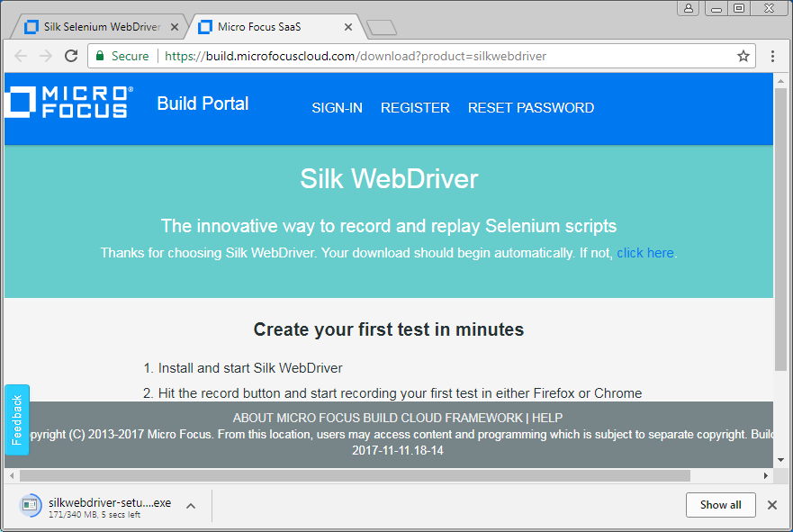Viewport: 793px width, 532px height.
Task: Open a new browser tab
Action: pos(382,28)
